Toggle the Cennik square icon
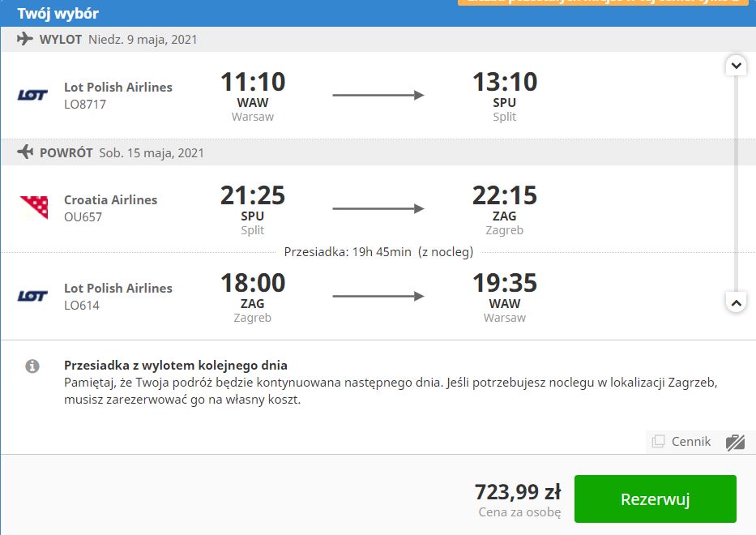Screen dimensions: 756x535 [x=658, y=441]
